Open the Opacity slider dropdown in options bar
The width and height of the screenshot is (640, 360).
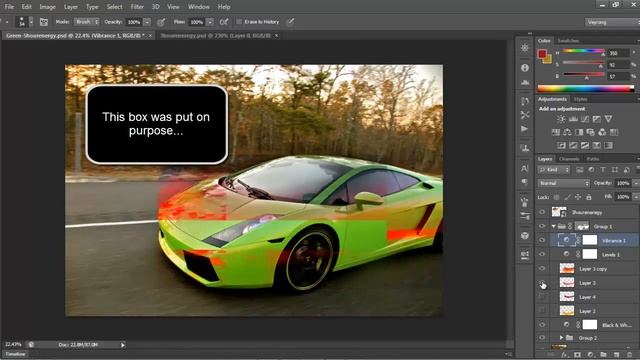tap(147, 22)
